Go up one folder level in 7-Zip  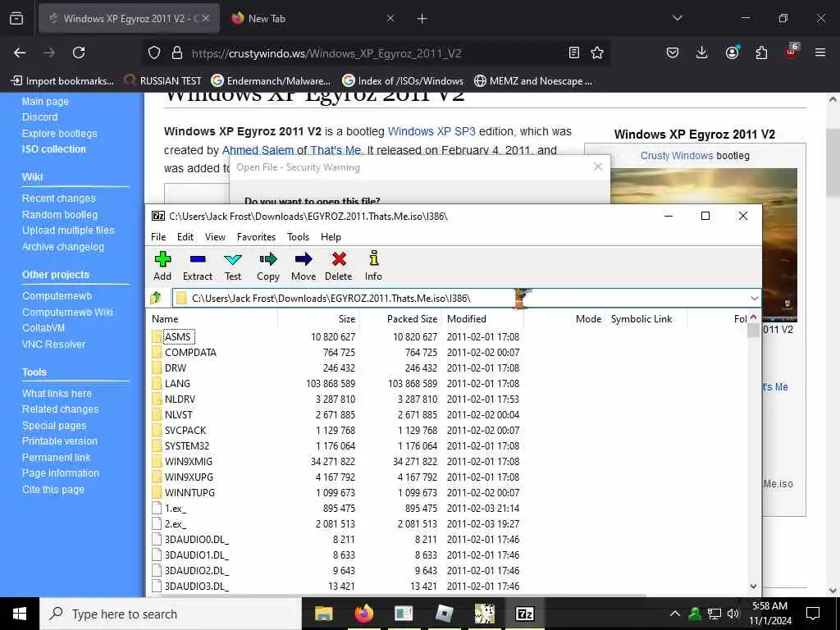(x=156, y=298)
